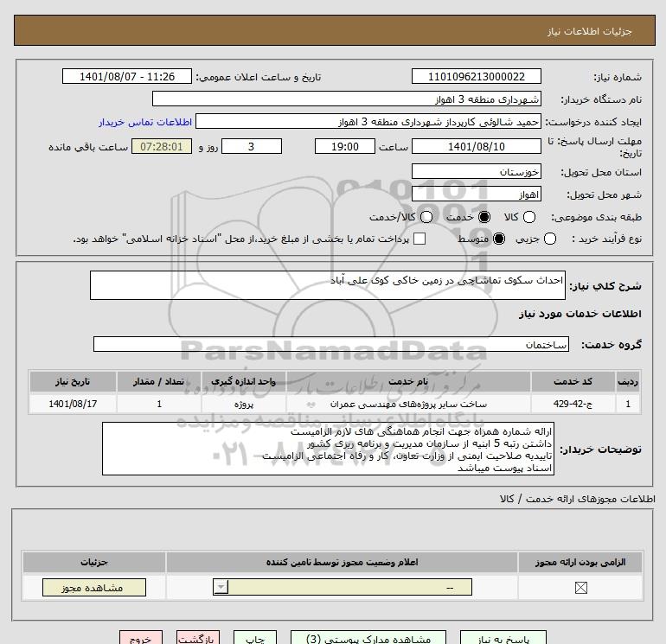Click the remaining days field showing 3
This screenshot has height=644, width=666.
[252, 146]
